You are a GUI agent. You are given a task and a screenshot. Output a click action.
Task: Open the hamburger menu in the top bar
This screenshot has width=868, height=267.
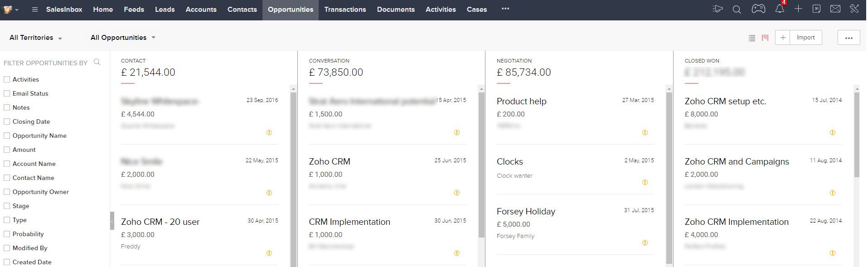click(x=34, y=10)
